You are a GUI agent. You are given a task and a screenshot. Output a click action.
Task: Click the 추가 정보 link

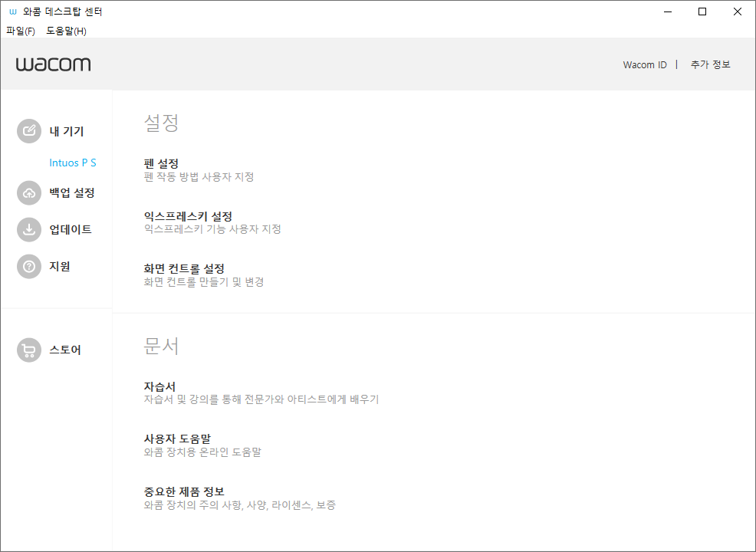(x=710, y=64)
